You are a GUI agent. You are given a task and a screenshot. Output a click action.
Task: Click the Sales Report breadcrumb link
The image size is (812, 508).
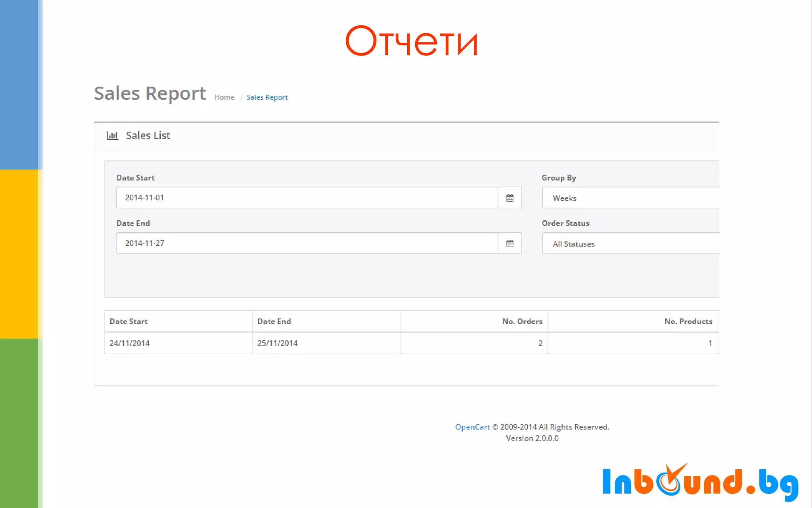pos(267,97)
